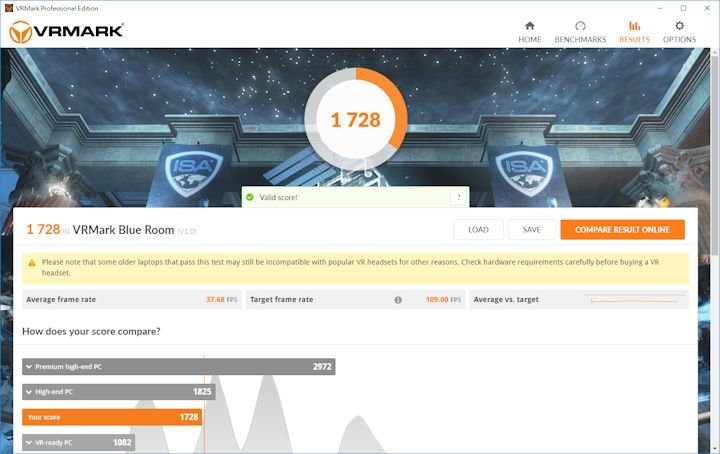Click the vertical scrollbar thumb
The image size is (720, 454).
pos(715,156)
